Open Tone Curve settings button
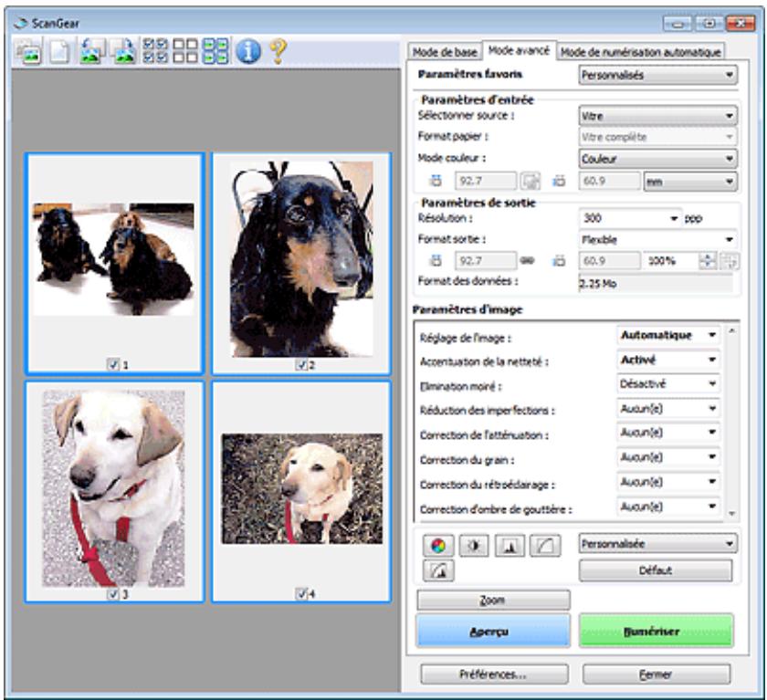 pyautogui.click(x=545, y=546)
